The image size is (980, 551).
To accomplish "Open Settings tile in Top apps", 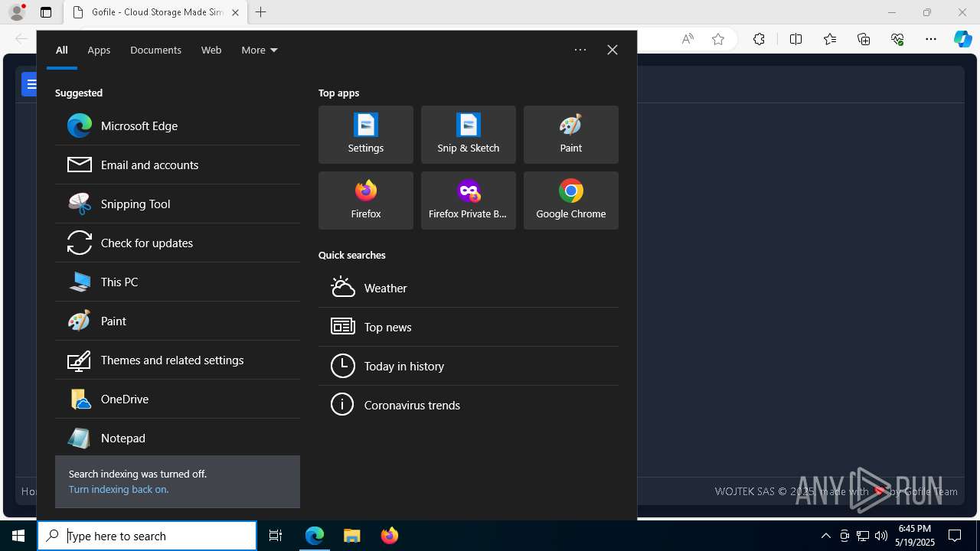I will click(x=366, y=135).
